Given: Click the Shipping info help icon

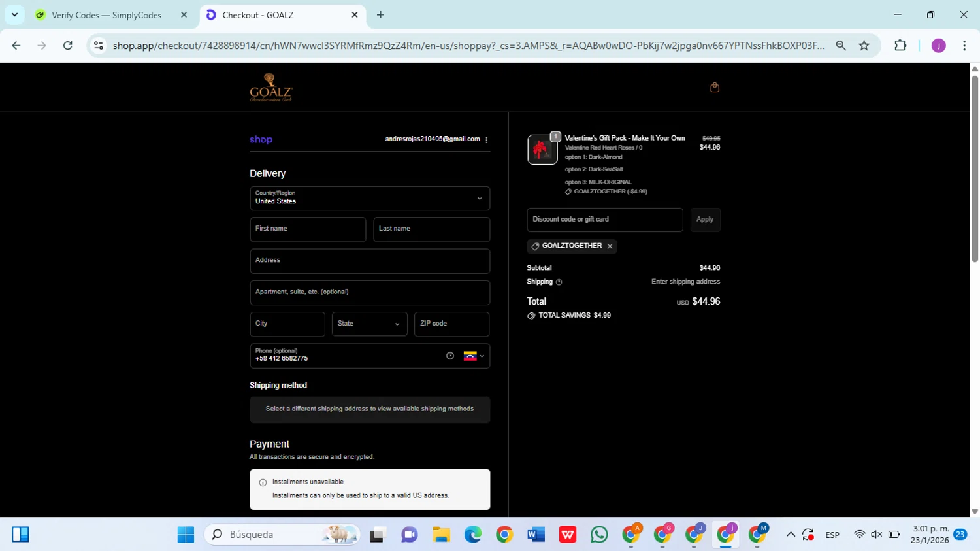Looking at the screenshot, I should [559, 282].
